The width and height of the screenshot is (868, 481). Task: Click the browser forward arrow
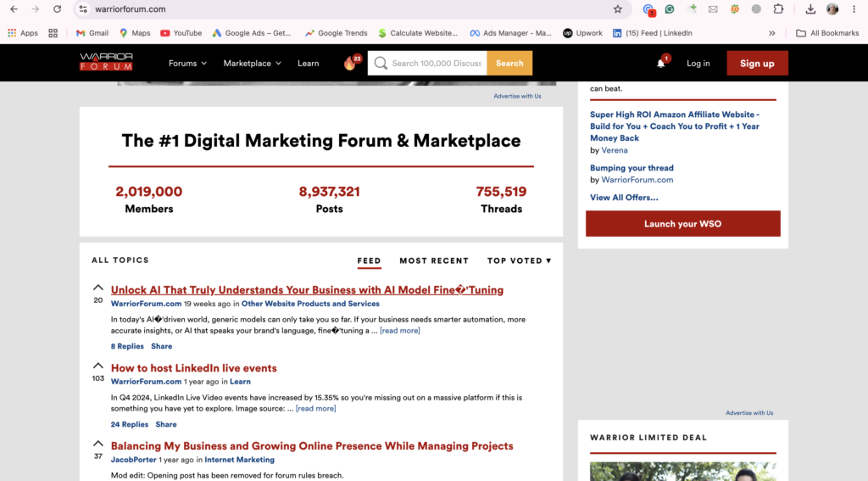point(35,8)
